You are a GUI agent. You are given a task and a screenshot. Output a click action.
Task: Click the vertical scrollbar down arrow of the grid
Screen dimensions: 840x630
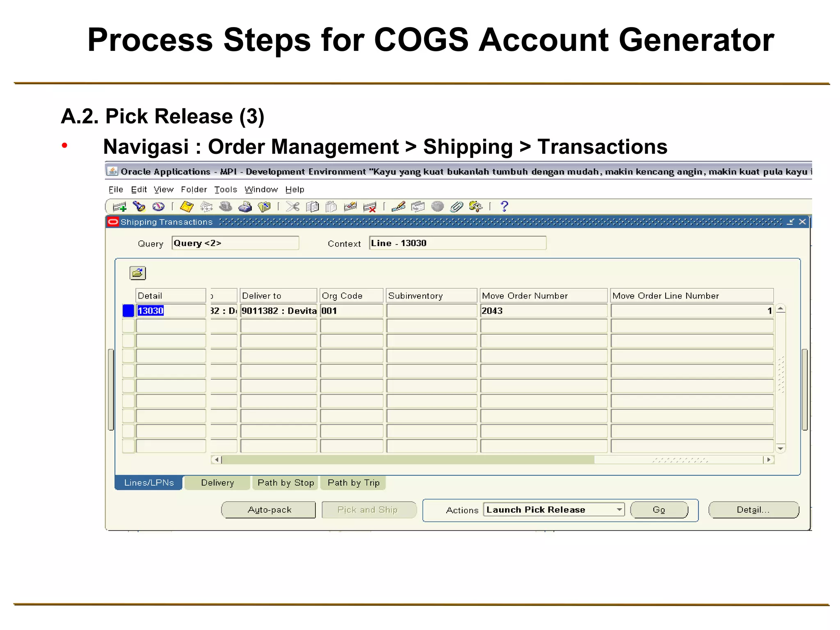(x=781, y=448)
